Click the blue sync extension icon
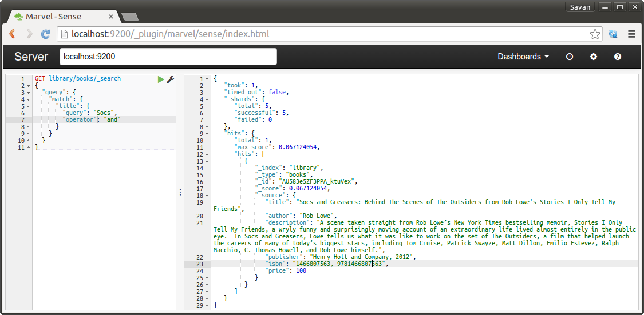The height and width of the screenshot is (315, 644). tap(613, 34)
